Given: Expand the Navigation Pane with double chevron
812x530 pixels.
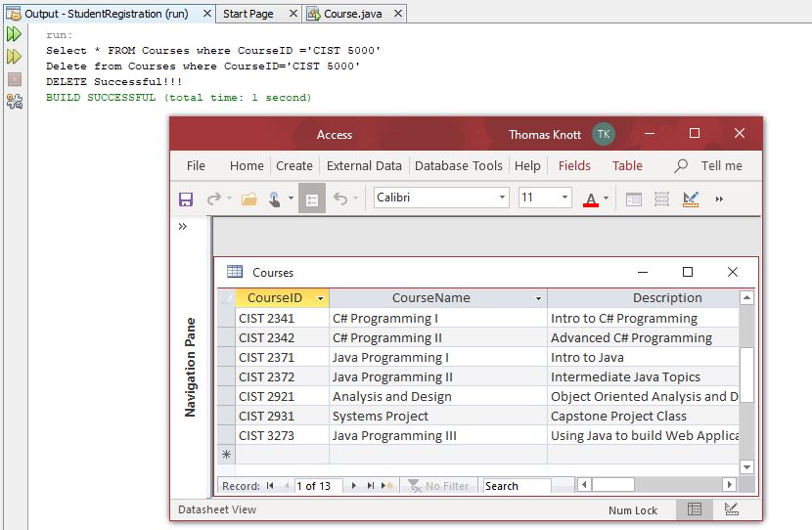Looking at the screenshot, I should pos(183,226).
